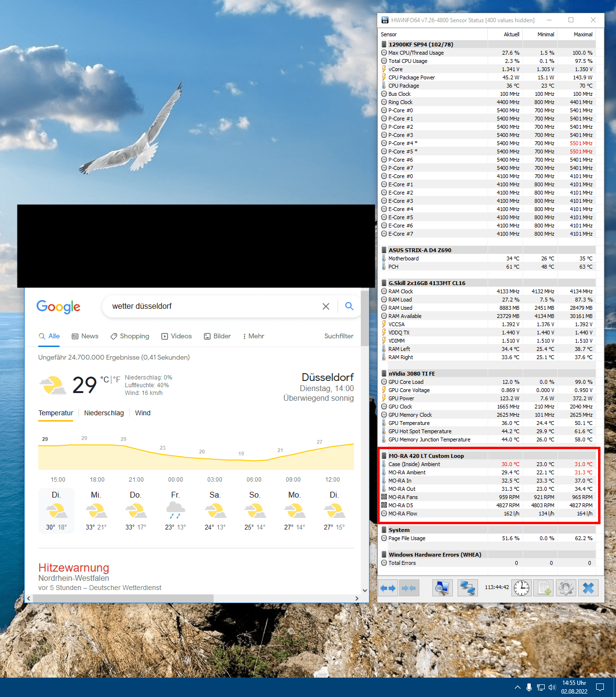Close HWiNFO sensors blue X button
616x697 pixels.
[x=588, y=588]
